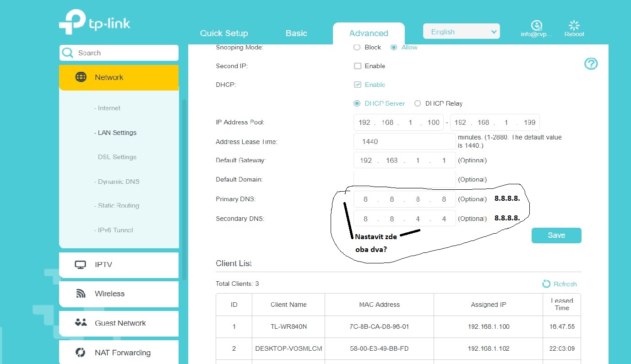The height and width of the screenshot is (364, 631).
Task: Click the Save button
Action: (x=556, y=235)
